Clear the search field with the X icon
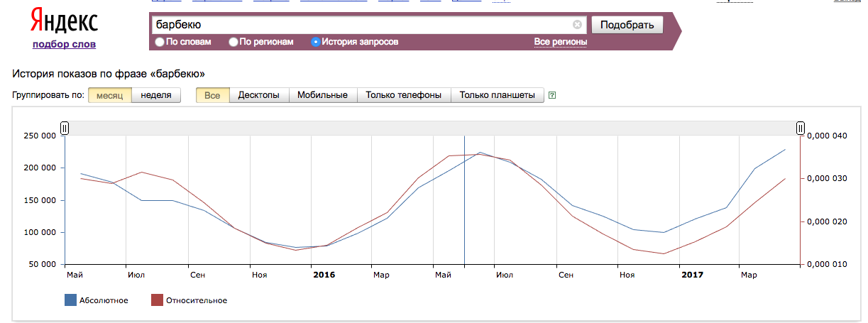This screenshot has height=323, width=868. tap(577, 25)
